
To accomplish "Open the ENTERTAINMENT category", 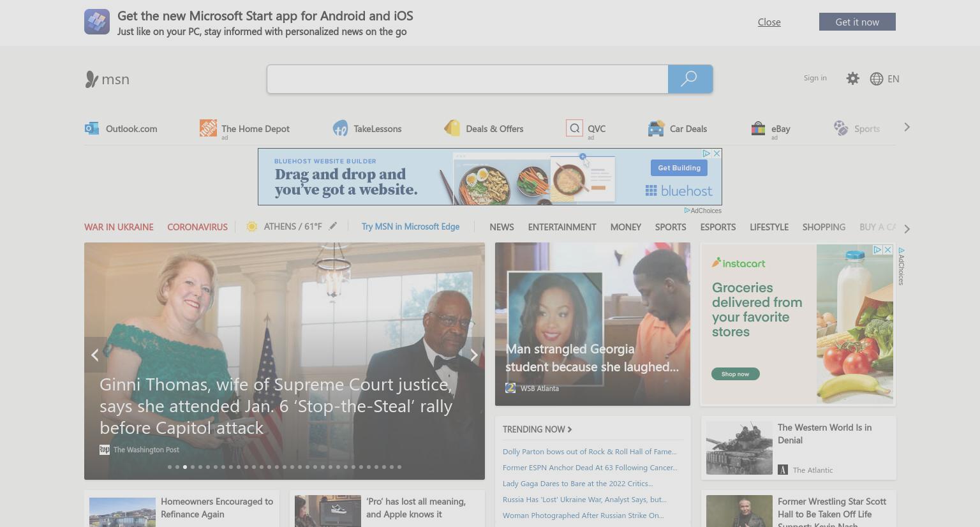I will tap(562, 227).
